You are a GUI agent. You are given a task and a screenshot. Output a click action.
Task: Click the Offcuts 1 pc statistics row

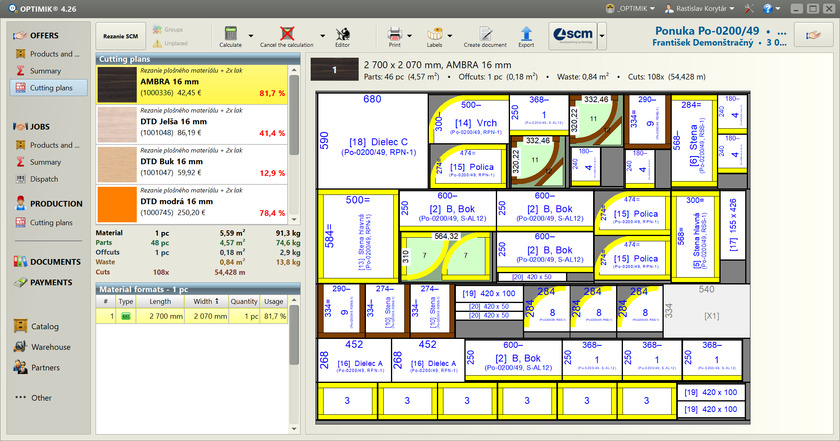pyautogui.click(x=198, y=252)
